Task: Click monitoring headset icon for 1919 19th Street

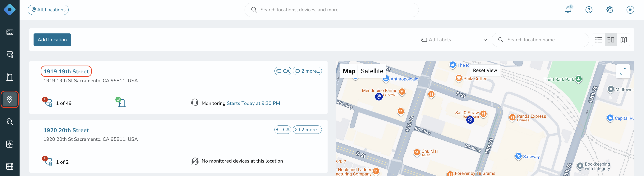Action: 195,102
